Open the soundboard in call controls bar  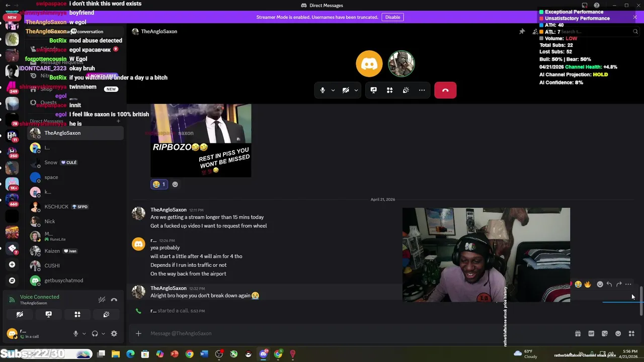pyautogui.click(x=406, y=90)
